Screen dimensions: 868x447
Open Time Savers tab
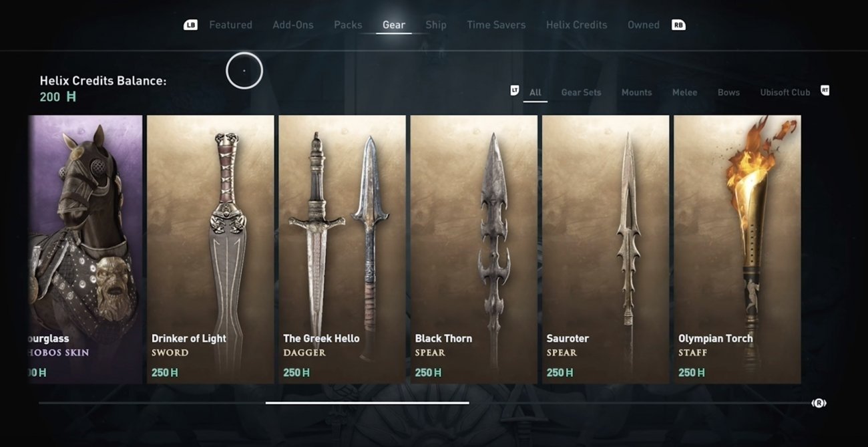coord(496,25)
